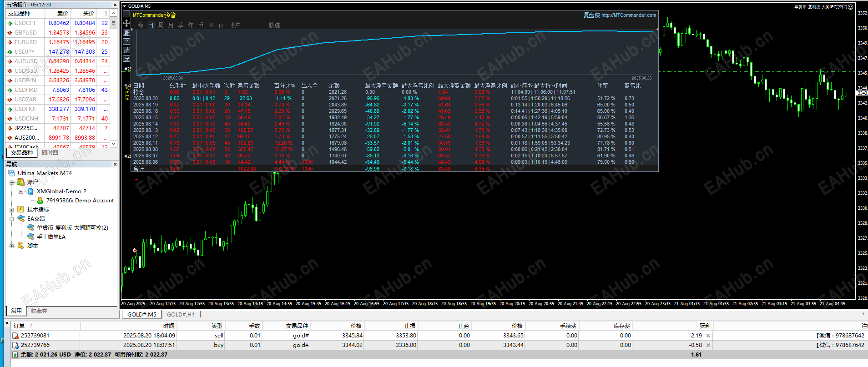
Task: Close the sell order 252739081 with its X
Action: click(x=708, y=336)
